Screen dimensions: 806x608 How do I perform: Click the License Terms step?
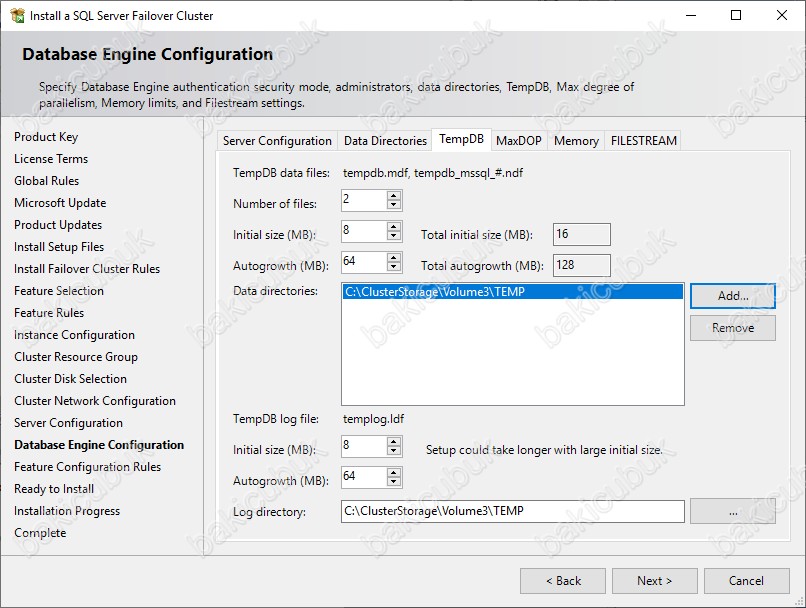[51, 159]
